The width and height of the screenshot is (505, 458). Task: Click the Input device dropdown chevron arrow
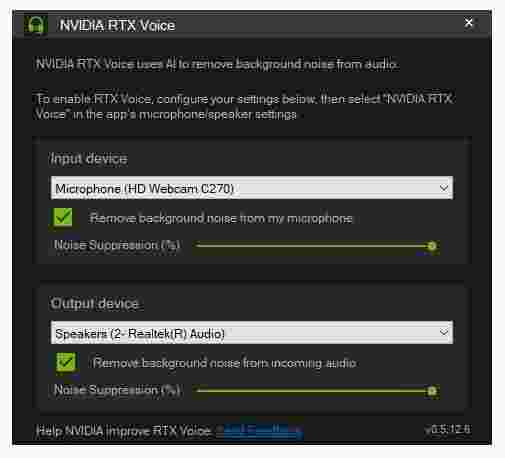[443, 188]
